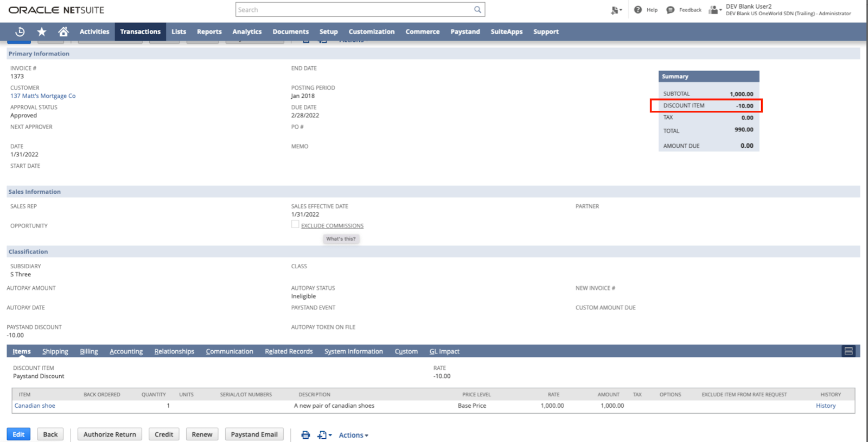Open the Recent Records clock icon
This screenshot has width=868, height=442.
pyautogui.click(x=20, y=31)
